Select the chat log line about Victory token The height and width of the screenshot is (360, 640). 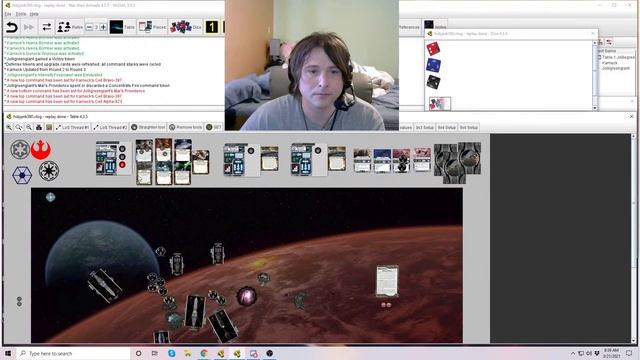coord(40,59)
